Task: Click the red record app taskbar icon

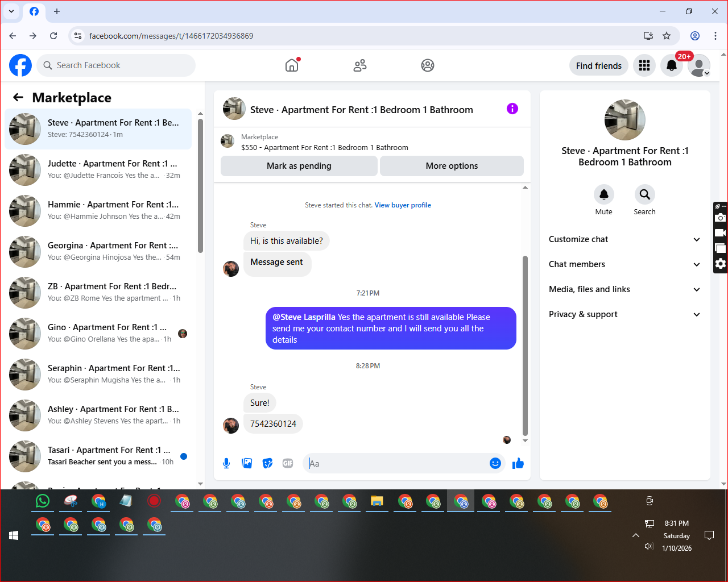Action: (154, 501)
